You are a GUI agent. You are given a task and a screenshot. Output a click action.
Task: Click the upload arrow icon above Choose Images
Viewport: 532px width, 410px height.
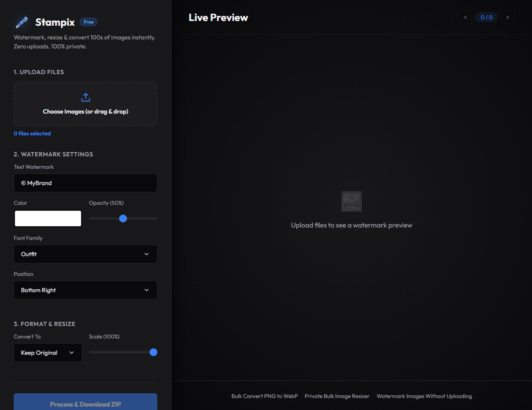pos(85,97)
